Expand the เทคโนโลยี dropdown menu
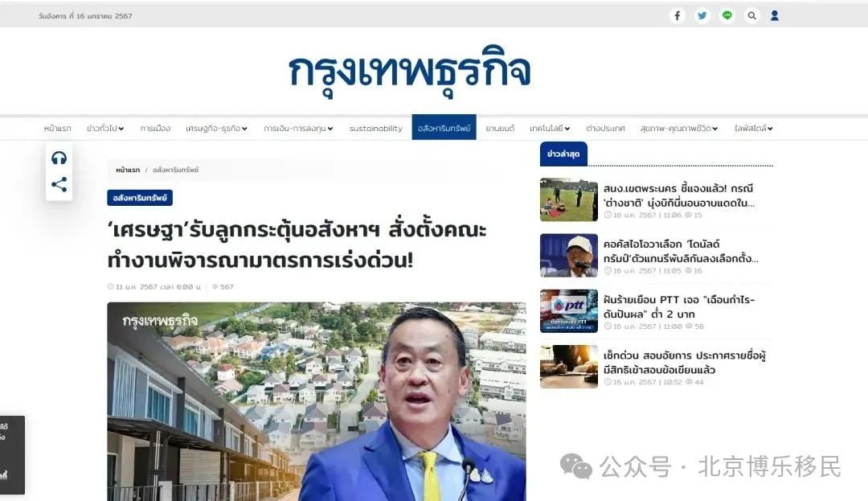 (x=550, y=129)
